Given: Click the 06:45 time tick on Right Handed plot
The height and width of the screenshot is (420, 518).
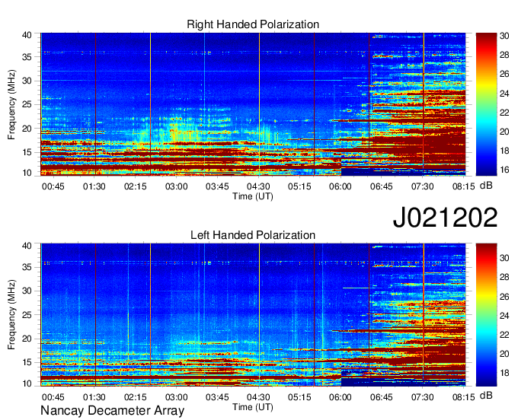Looking at the screenshot, I should click(381, 186).
